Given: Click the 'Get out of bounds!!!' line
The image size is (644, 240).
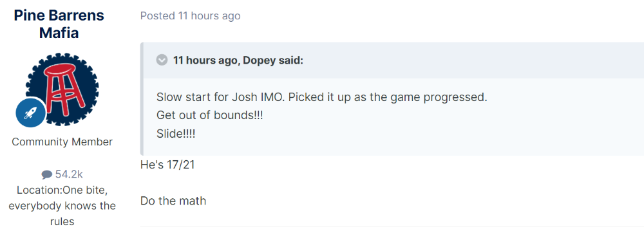Looking at the screenshot, I should click(x=209, y=115).
